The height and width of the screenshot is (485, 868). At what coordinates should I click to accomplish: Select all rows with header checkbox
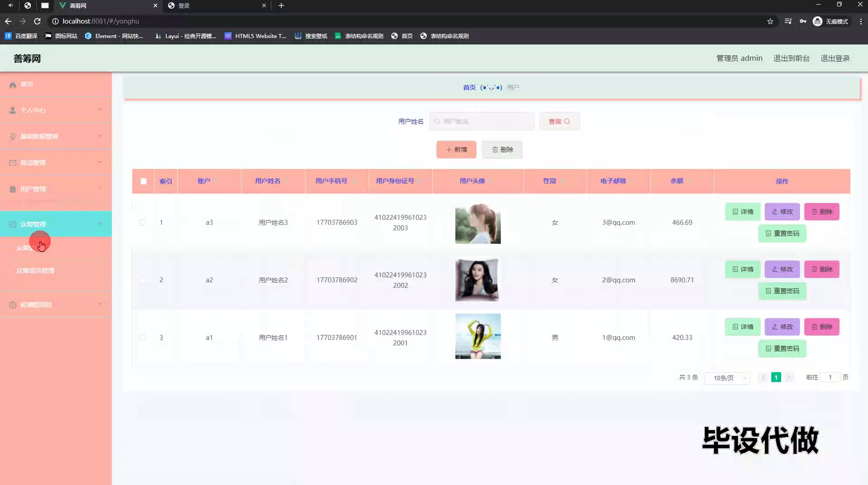point(143,181)
